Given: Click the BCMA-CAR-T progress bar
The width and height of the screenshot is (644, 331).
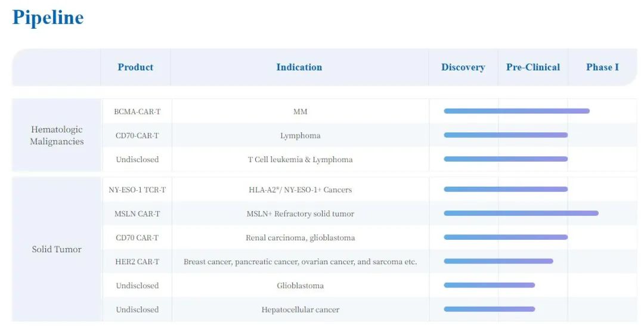Looking at the screenshot, I should coord(516,111).
